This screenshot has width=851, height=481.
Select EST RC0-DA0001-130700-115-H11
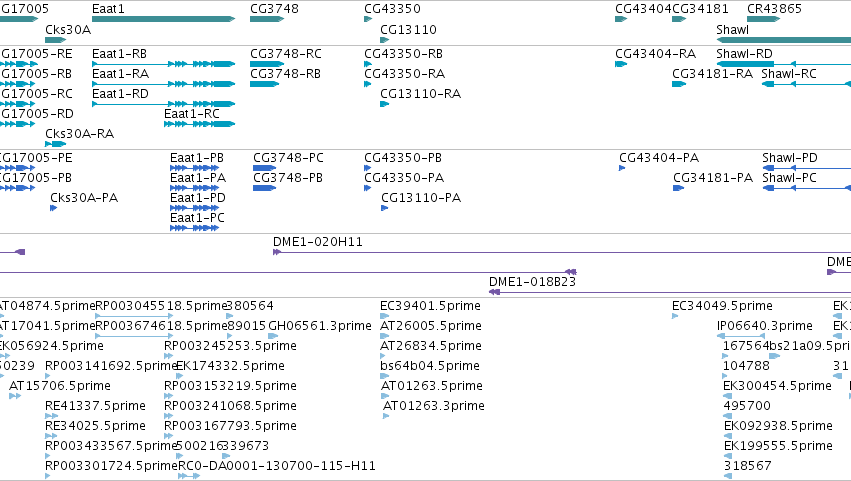[277, 466]
